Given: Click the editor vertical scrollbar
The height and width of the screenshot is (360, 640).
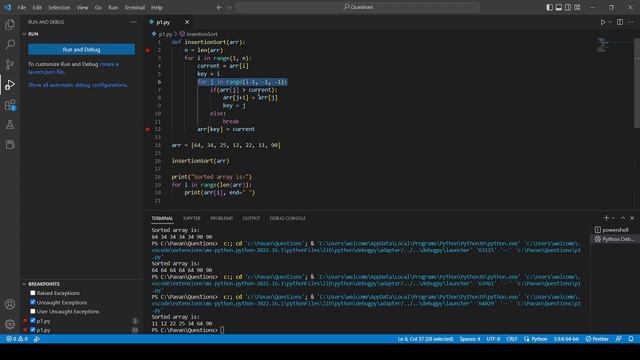Looking at the screenshot, I should [637, 84].
